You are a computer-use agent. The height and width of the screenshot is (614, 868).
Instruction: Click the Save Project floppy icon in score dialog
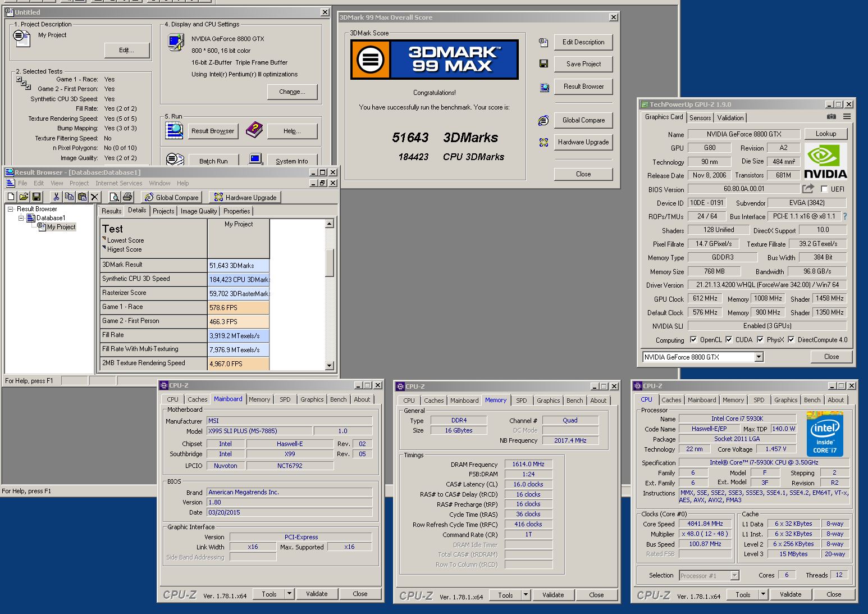[543, 64]
